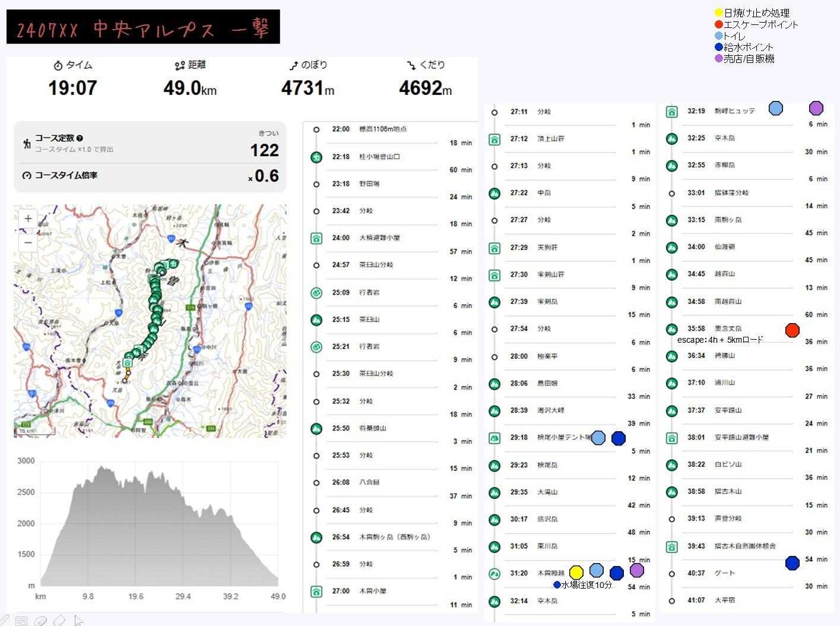
Task: Select the pen tool in bottom-left corner
Action: [4, 621]
